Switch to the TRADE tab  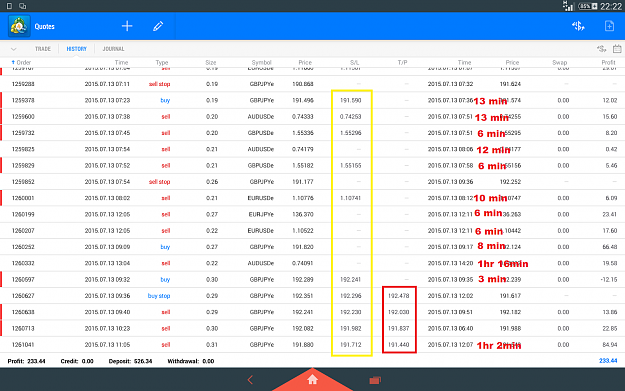(43, 49)
